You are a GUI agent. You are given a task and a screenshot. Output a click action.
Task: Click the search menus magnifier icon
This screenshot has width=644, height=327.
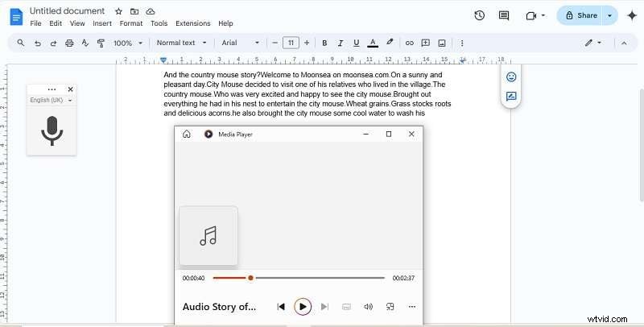click(21, 43)
